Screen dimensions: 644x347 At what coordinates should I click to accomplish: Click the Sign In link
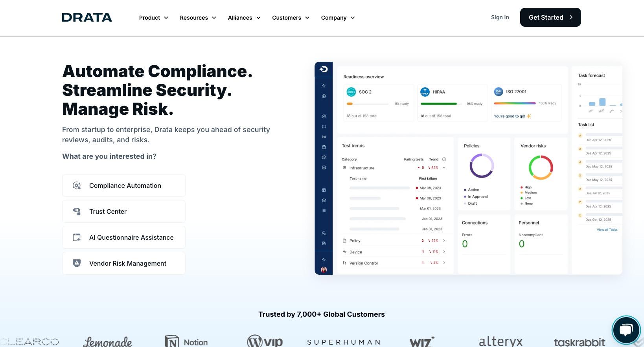point(500,17)
